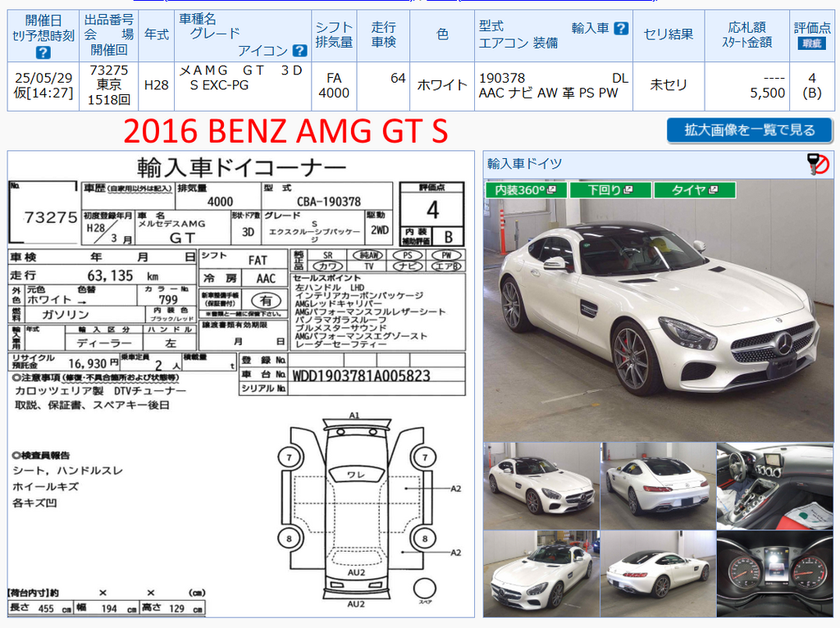This screenshot has width=840, height=628.
Task: Click 1518回 auction count text
Action: coord(109,99)
